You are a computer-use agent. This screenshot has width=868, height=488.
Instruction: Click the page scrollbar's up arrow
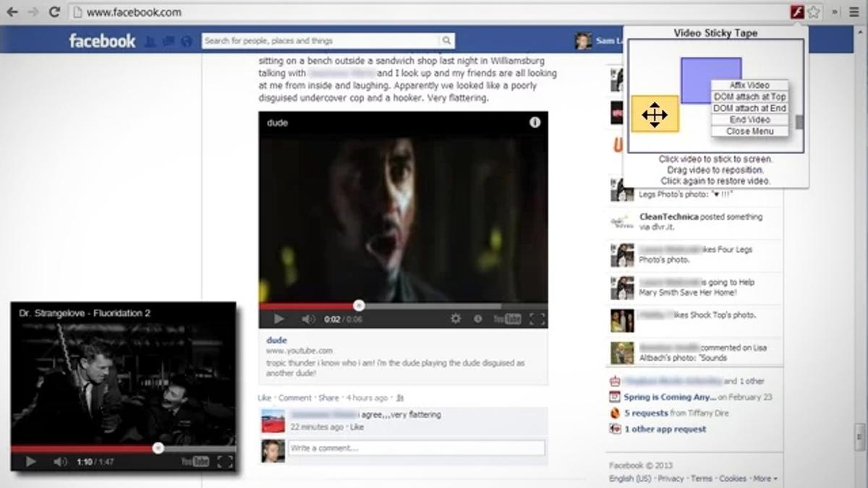pyautogui.click(x=860, y=31)
